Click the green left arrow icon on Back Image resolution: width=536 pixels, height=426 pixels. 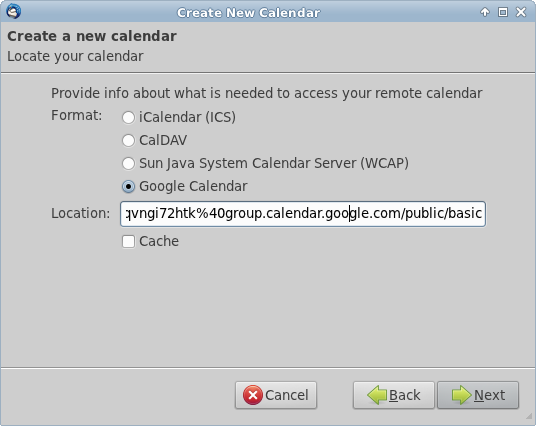[377, 395]
